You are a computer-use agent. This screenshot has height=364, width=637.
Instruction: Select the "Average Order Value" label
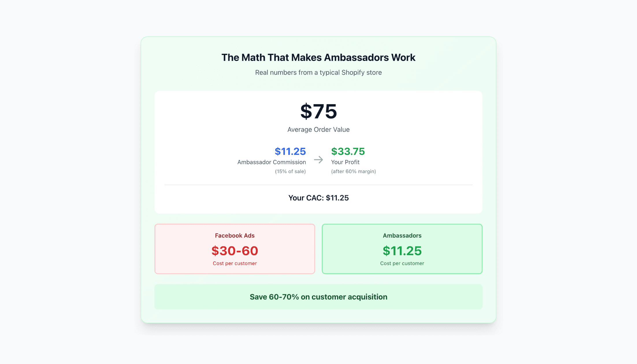point(318,129)
